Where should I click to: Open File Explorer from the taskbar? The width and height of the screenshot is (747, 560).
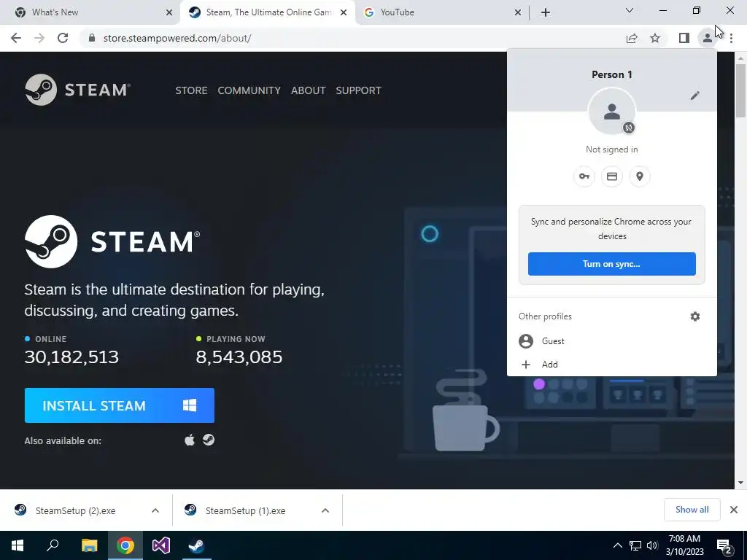(x=89, y=545)
